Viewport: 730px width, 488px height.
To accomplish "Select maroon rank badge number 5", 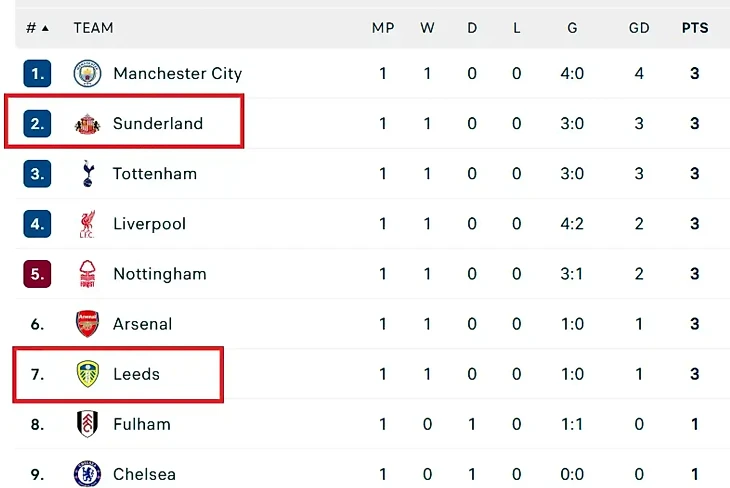I will [x=37, y=274].
